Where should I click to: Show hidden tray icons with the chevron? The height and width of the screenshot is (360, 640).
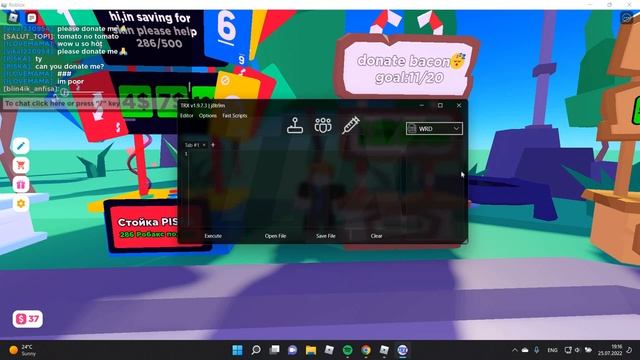[514, 350]
